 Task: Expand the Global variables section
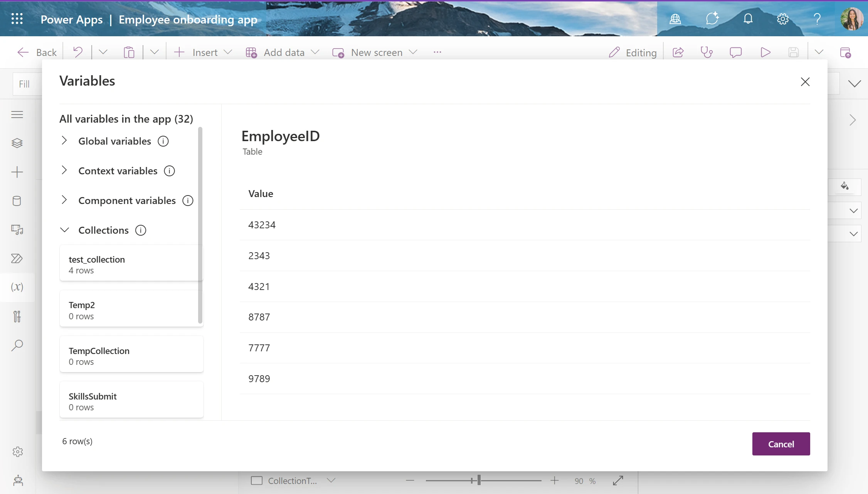(64, 141)
